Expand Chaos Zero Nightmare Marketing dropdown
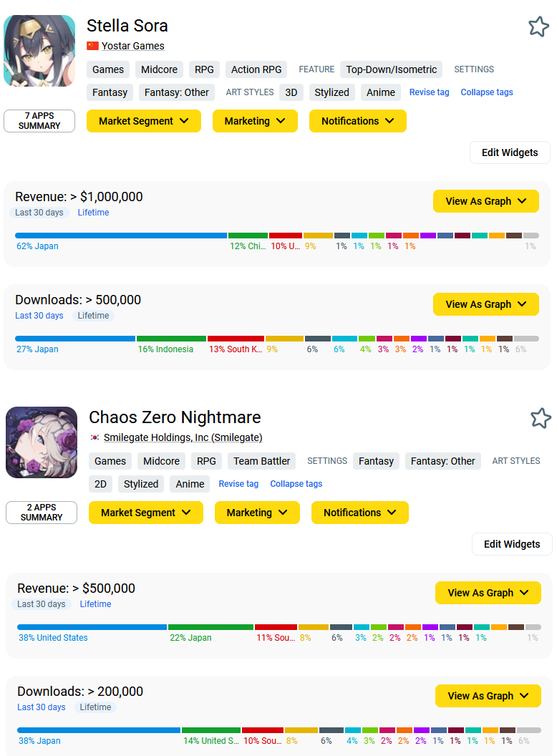 click(257, 513)
